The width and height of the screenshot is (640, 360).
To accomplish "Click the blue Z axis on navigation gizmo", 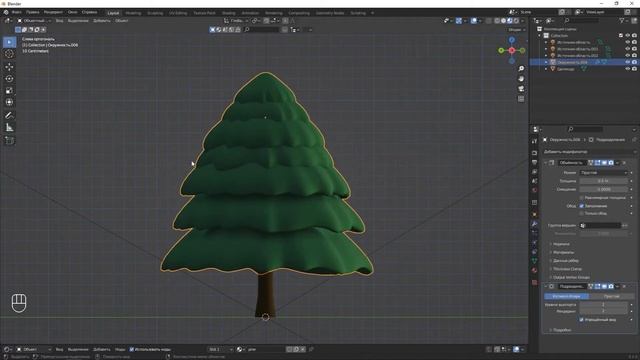I will coord(512,40).
